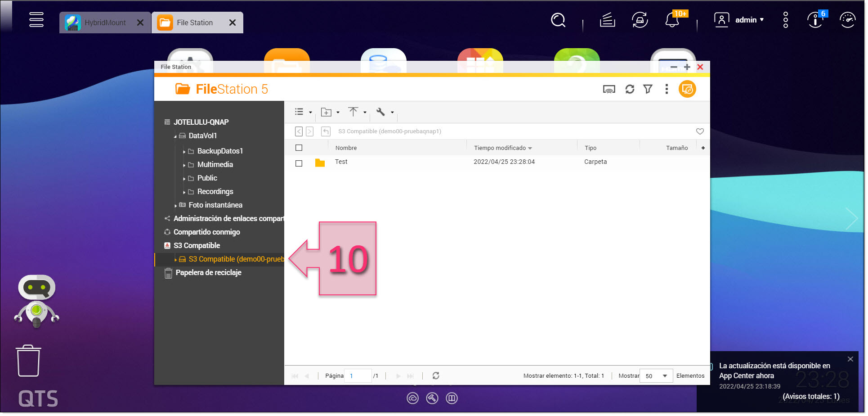This screenshot has width=868, height=416.
Task: Expand the DataVol1 tree node
Action: click(176, 136)
